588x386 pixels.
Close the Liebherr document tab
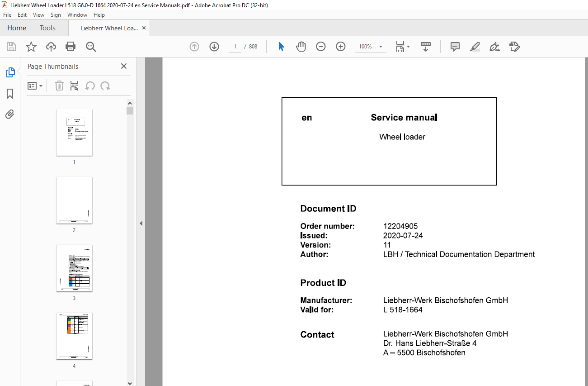click(144, 28)
